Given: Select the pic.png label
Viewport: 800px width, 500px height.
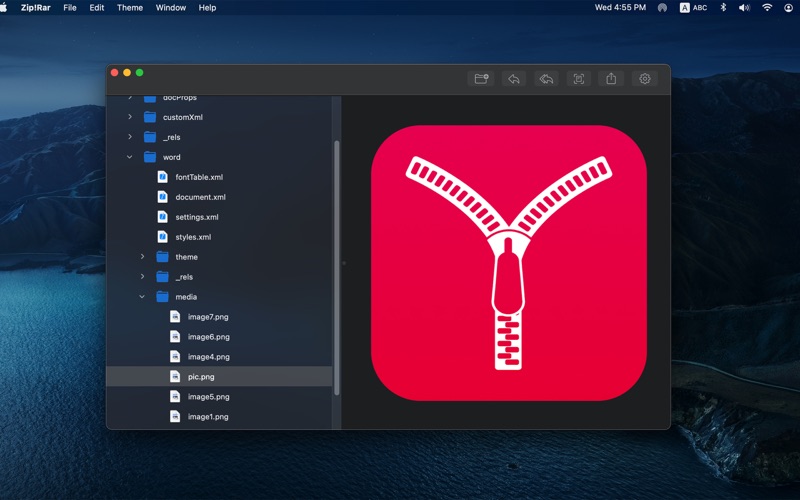Looking at the screenshot, I should point(201,377).
